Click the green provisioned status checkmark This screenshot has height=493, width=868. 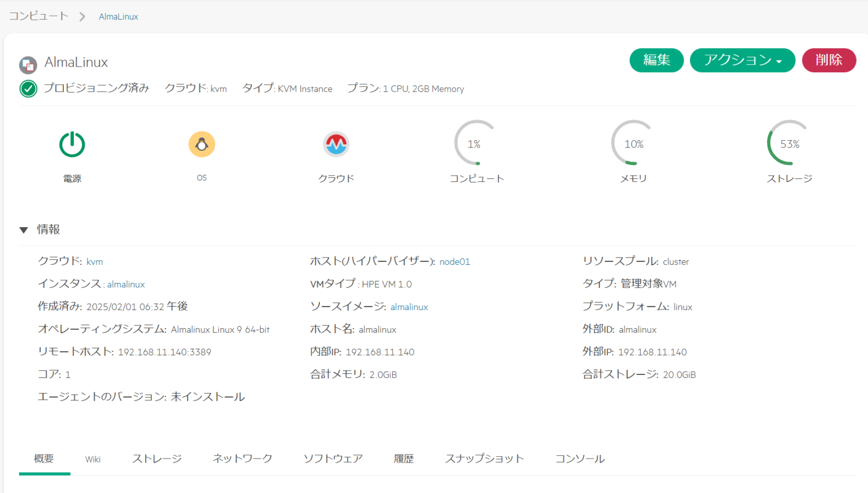28,89
